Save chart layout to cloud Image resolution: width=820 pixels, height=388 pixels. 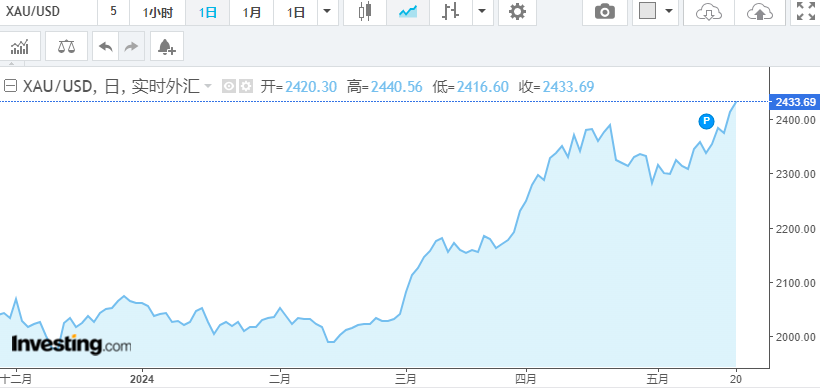click(760, 12)
